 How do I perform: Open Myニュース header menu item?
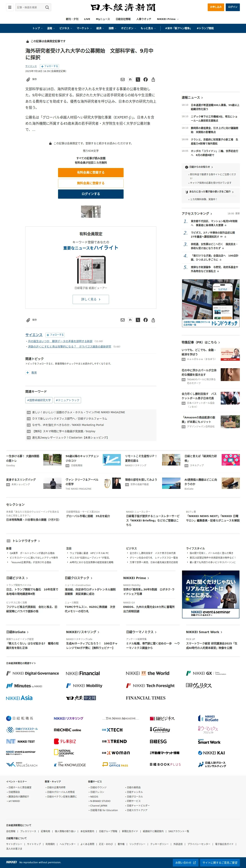tap(103, 19)
